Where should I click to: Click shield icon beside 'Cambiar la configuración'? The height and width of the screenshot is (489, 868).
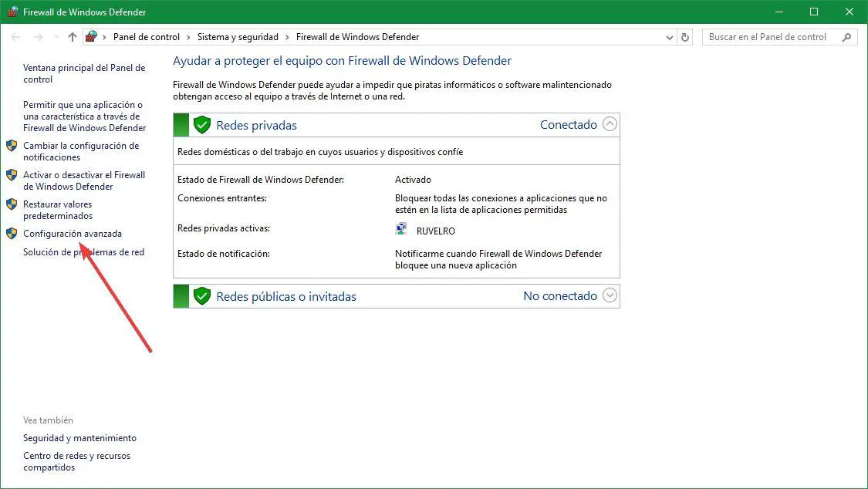[12, 146]
